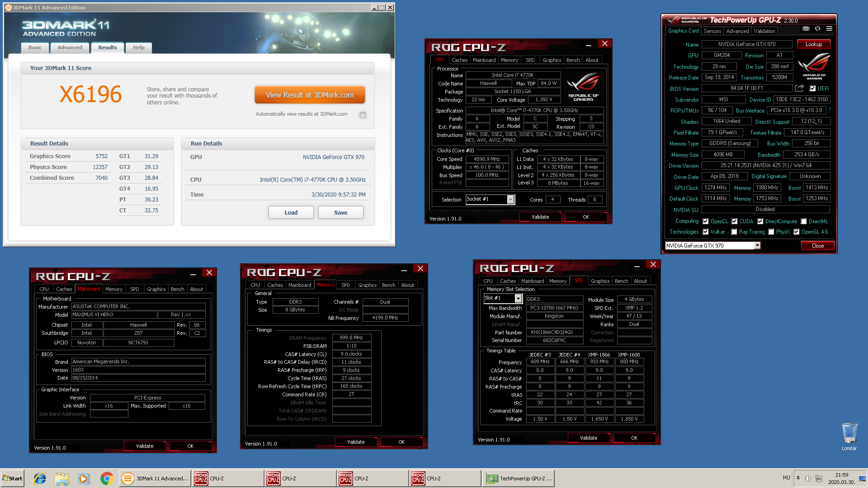Viewport: 868px width, 488px height.
Task: Toggle automatically view results at 3DMark.com
Action: click(363, 115)
